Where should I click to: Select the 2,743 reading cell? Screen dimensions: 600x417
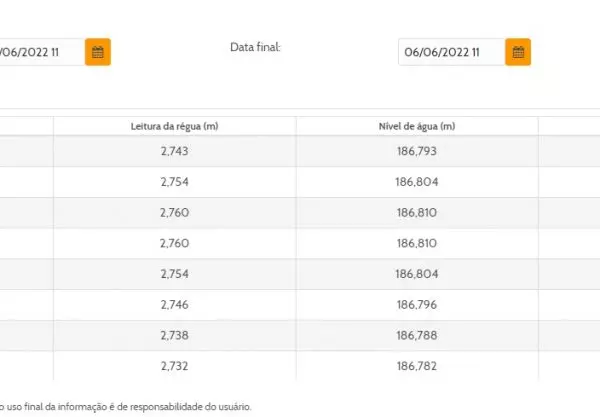point(174,152)
